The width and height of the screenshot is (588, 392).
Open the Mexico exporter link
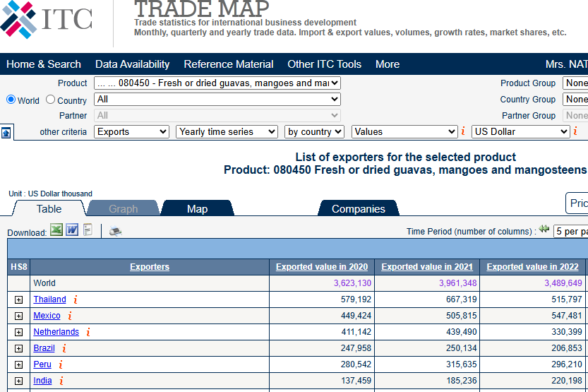(x=47, y=316)
